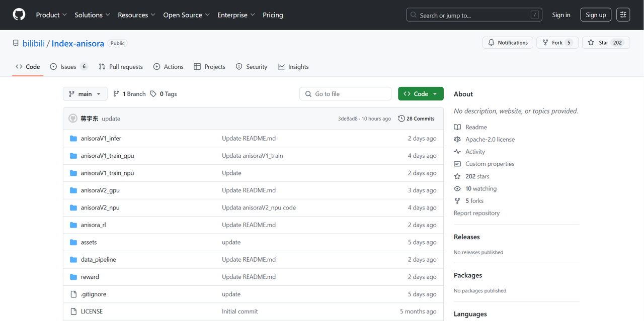Viewport: 644px width, 321px height.
Task: View the 5 forks link
Action: click(468, 201)
